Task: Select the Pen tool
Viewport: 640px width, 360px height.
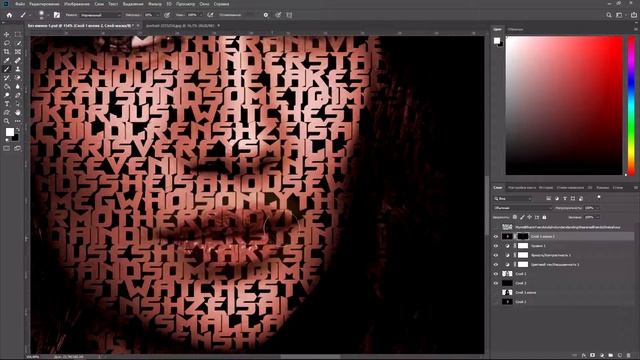Action: pyautogui.click(x=18, y=95)
